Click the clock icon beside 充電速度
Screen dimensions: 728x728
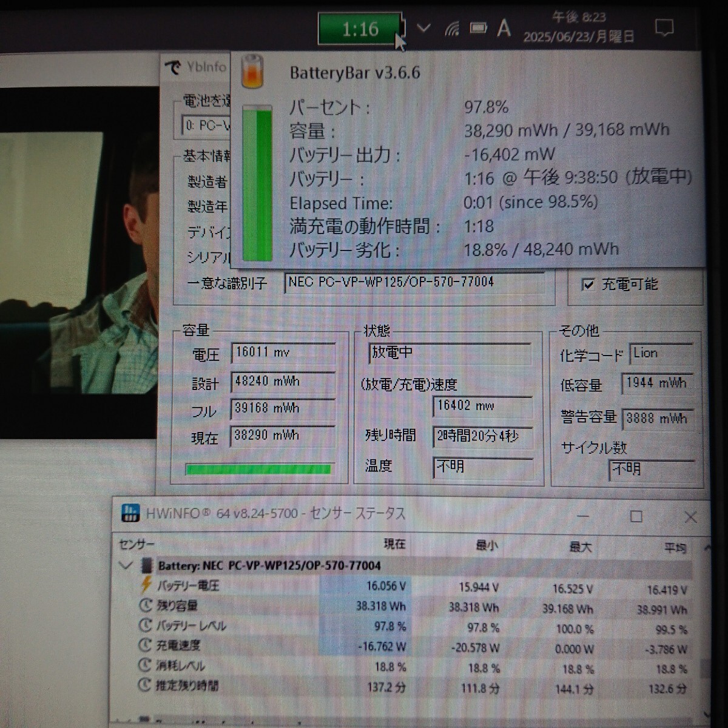coord(145,645)
